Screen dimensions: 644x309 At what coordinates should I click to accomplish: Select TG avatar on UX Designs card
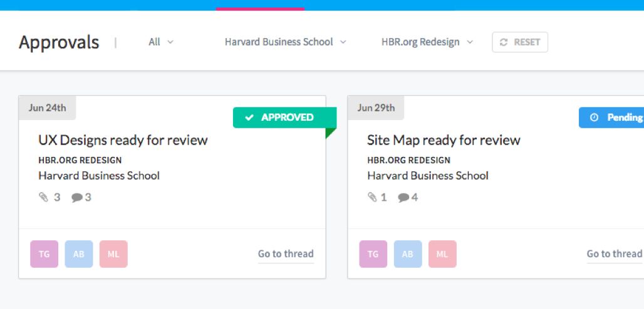tap(44, 254)
